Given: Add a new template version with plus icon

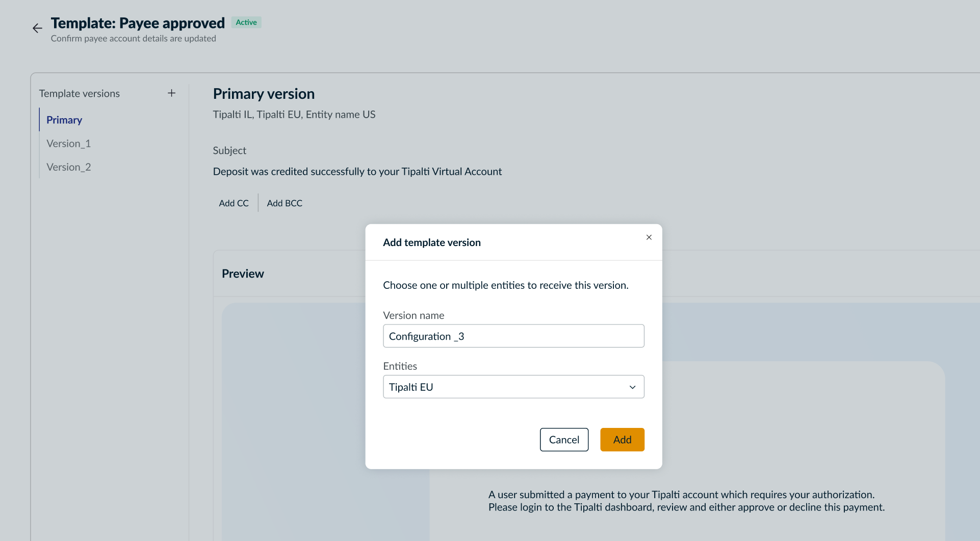Looking at the screenshot, I should point(172,93).
